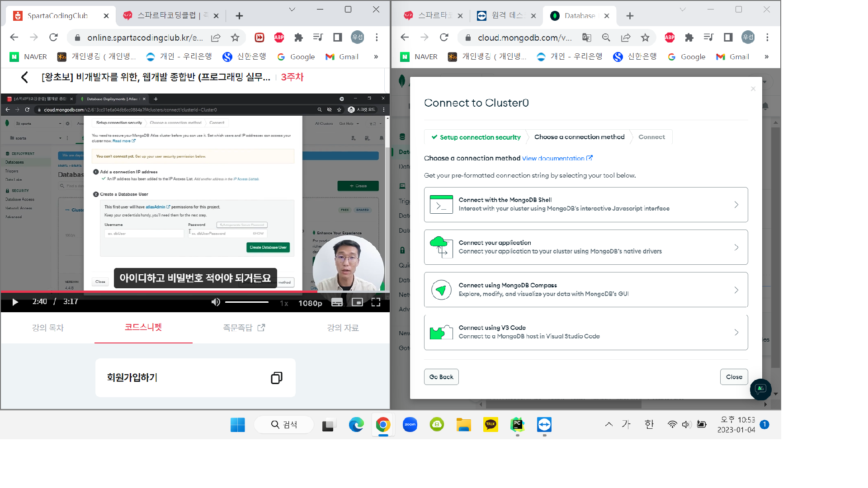868x488 pixels.
Task: Toggle picture-in-picture mode icon
Action: (357, 302)
